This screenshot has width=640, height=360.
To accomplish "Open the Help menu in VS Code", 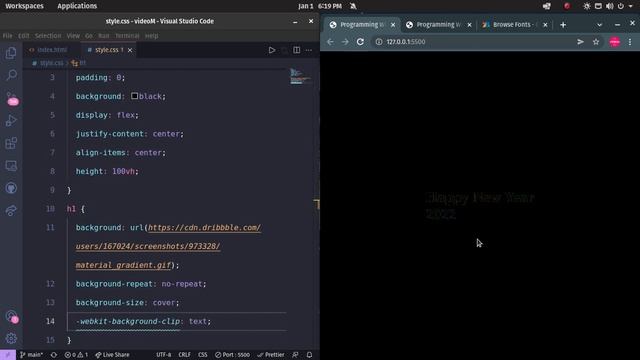I will [151, 36].
